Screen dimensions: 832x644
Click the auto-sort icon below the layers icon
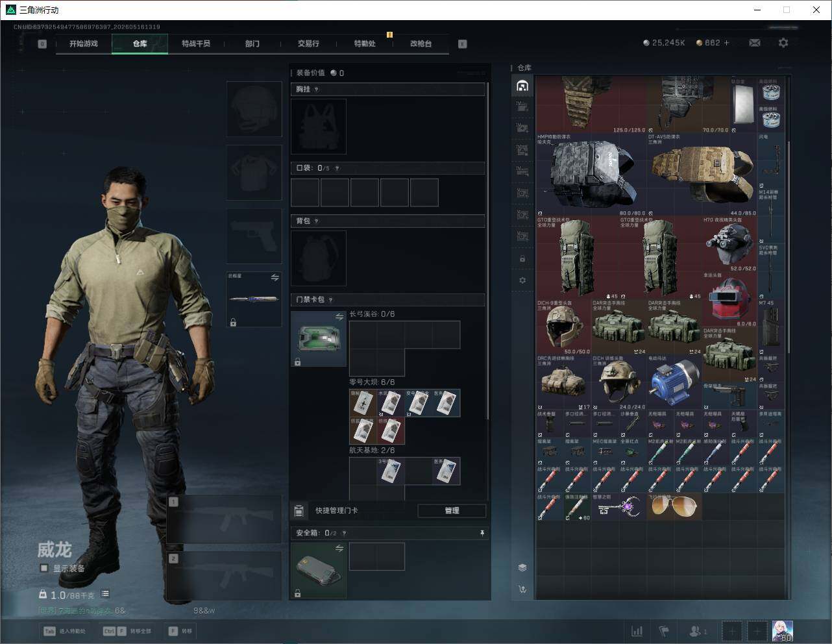coord(522,589)
